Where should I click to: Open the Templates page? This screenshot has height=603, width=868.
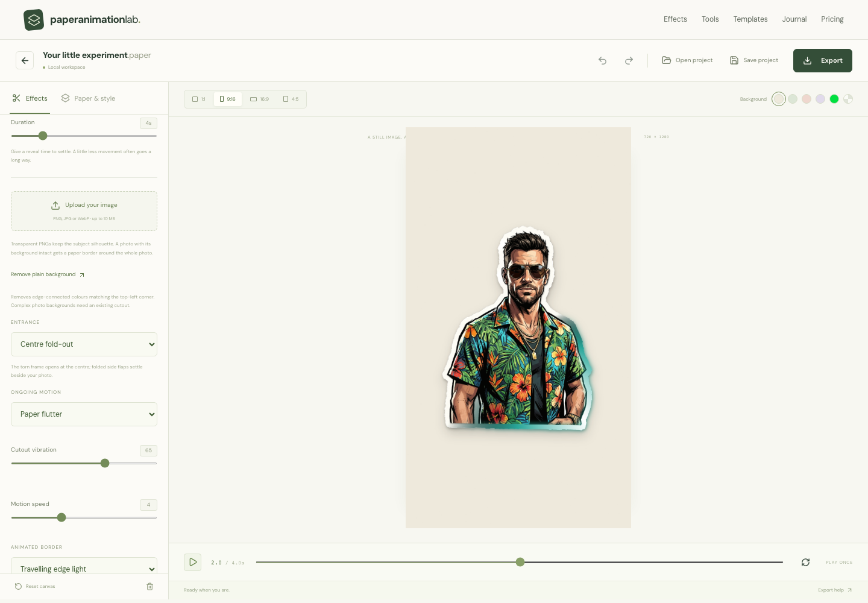[750, 19]
